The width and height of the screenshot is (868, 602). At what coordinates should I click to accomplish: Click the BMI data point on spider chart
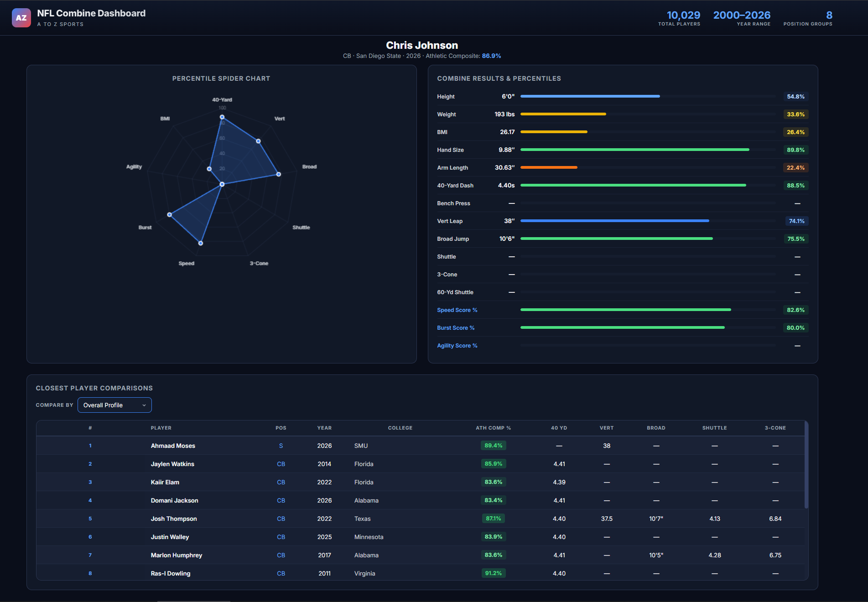[209, 169]
